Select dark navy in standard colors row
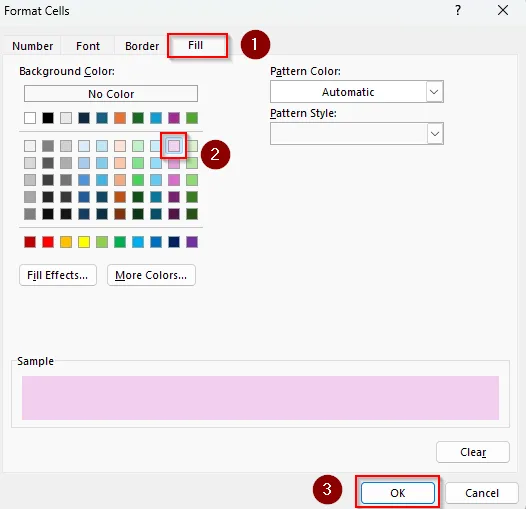Screen dimensions: 526x509 coord(174,242)
